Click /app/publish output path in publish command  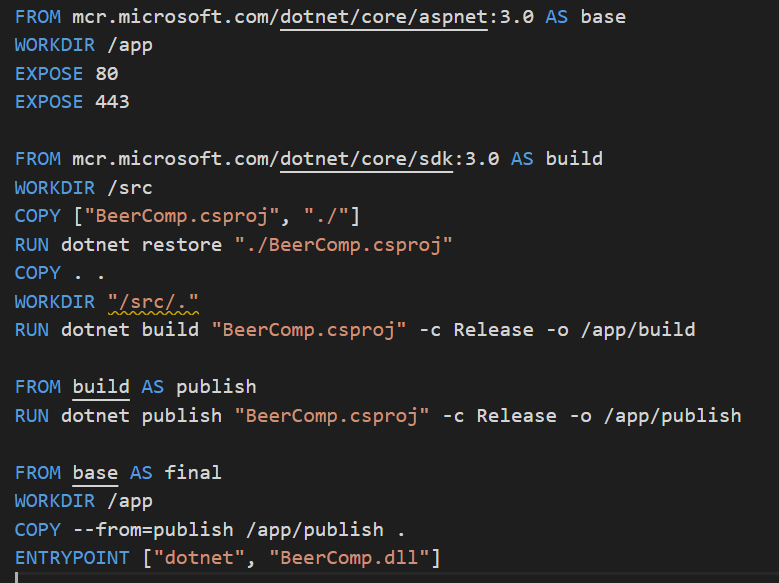673,416
